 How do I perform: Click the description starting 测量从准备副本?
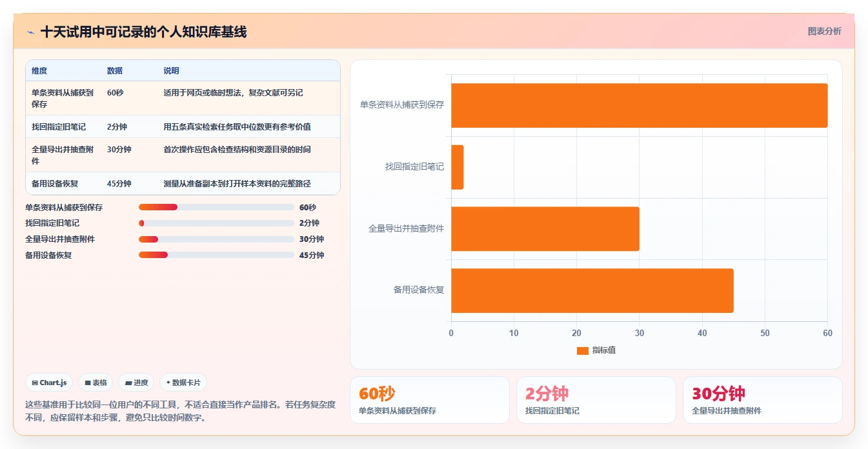237,184
